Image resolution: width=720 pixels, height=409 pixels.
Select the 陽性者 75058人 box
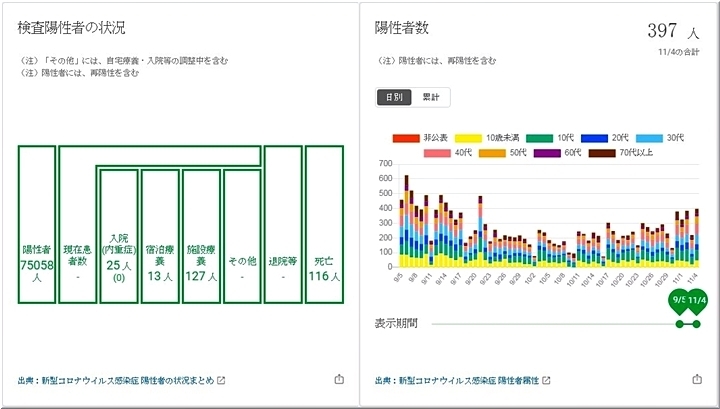(37, 224)
